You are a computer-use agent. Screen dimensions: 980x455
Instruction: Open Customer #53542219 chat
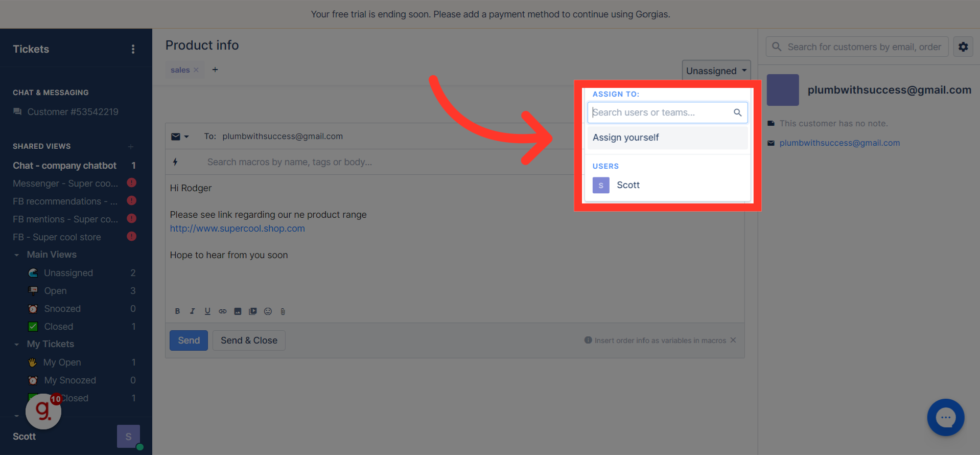coord(72,112)
